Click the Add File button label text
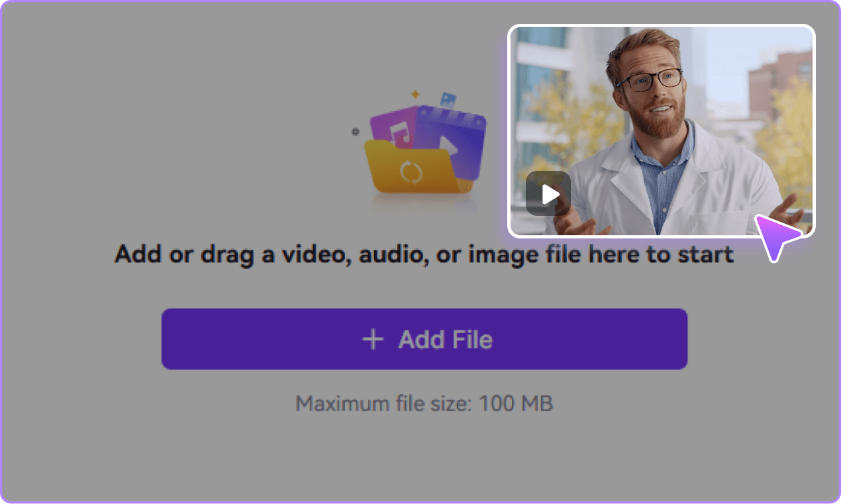The image size is (841, 504). [x=445, y=338]
